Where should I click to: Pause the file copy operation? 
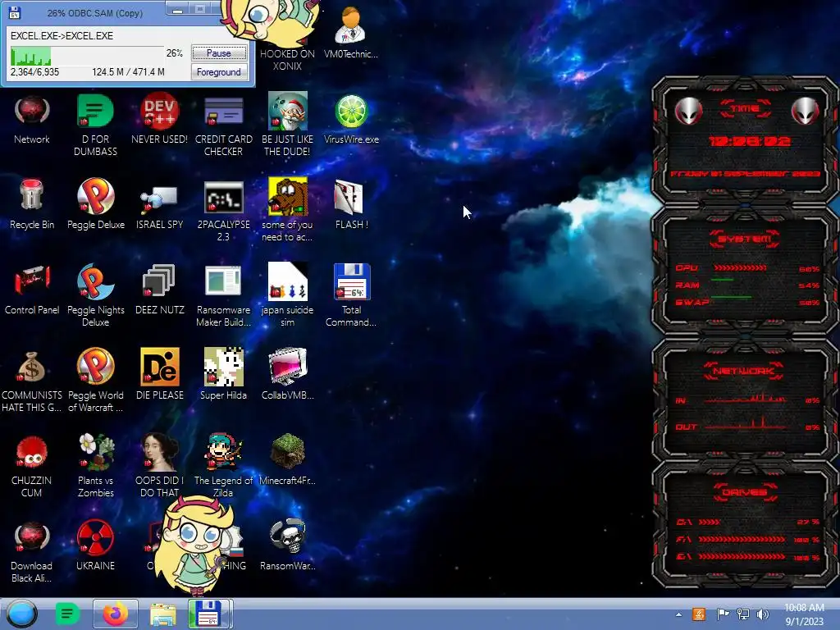click(218, 53)
